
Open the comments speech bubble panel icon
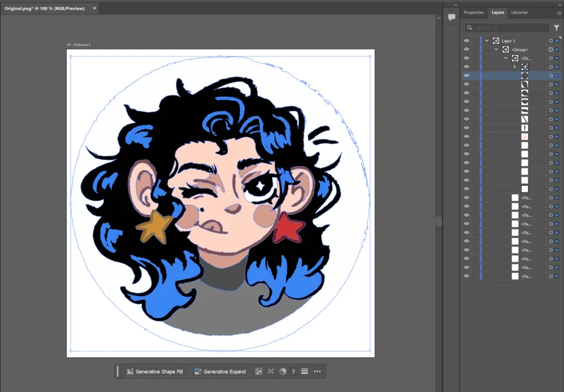pos(452,17)
